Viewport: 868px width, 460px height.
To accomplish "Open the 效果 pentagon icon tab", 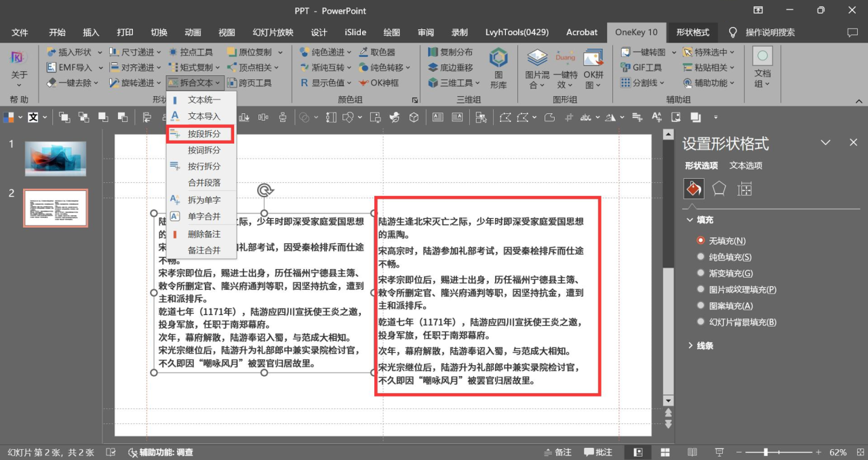I will point(719,189).
